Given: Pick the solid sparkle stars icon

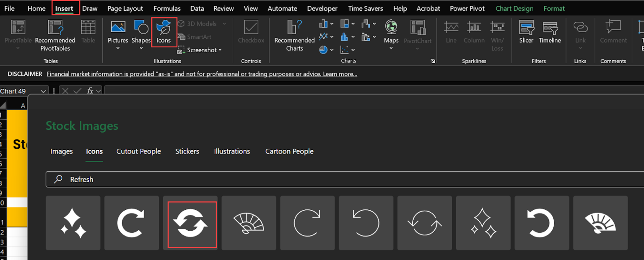Looking at the screenshot, I should point(73,223).
